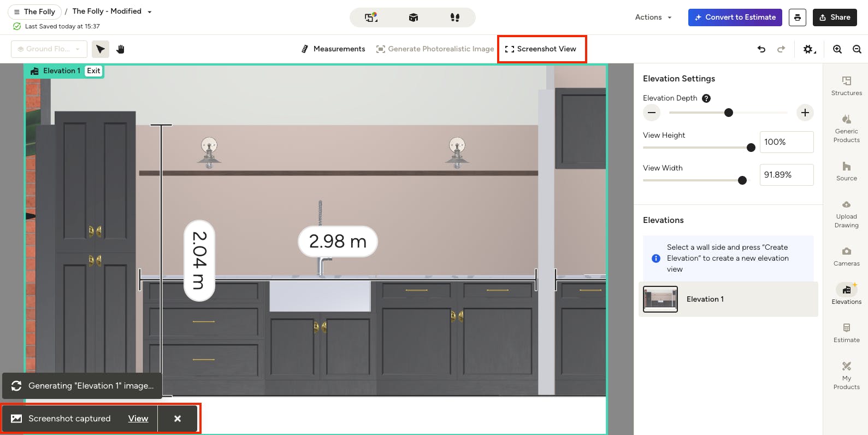This screenshot has width=868, height=435.
Task: Switch to 2D floor plan view mode
Action: tap(371, 17)
